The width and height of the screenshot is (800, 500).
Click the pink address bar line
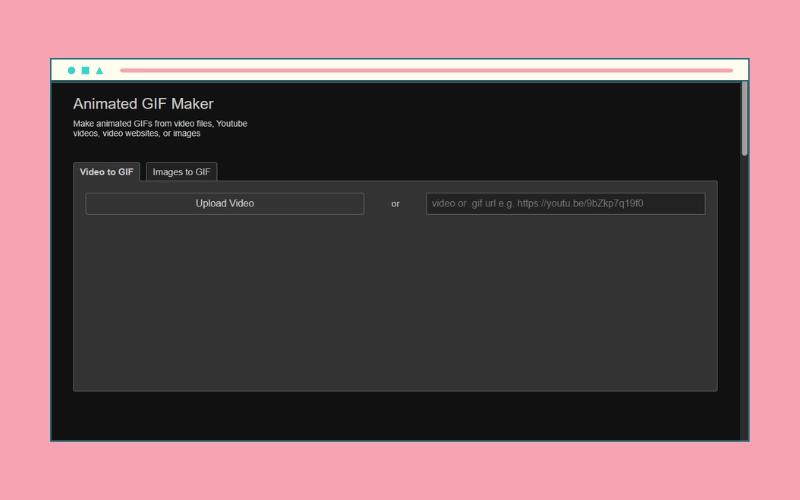point(425,71)
